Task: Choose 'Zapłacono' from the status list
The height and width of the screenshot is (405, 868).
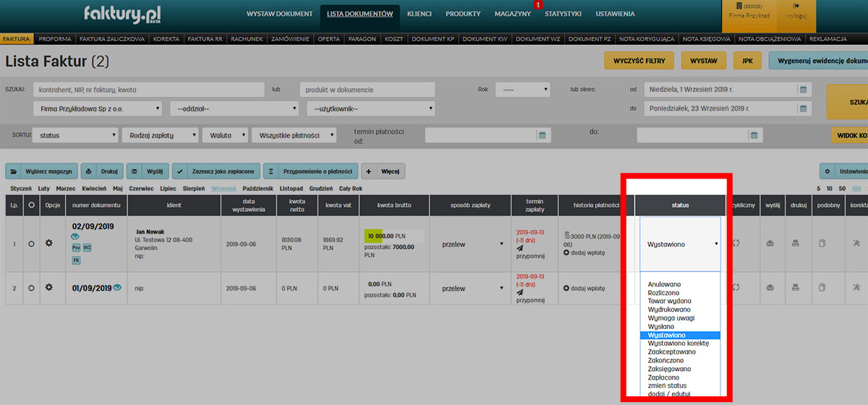Action: click(x=665, y=377)
